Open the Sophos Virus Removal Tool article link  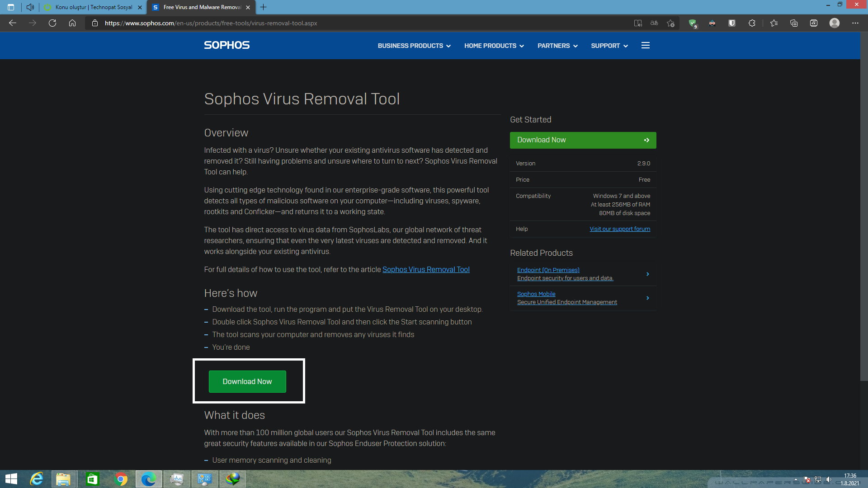(x=426, y=269)
